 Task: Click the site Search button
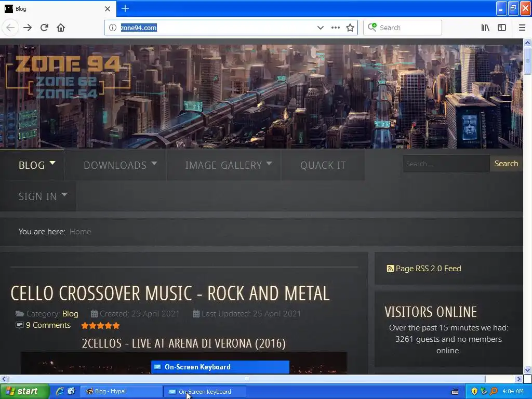[506, 164]
